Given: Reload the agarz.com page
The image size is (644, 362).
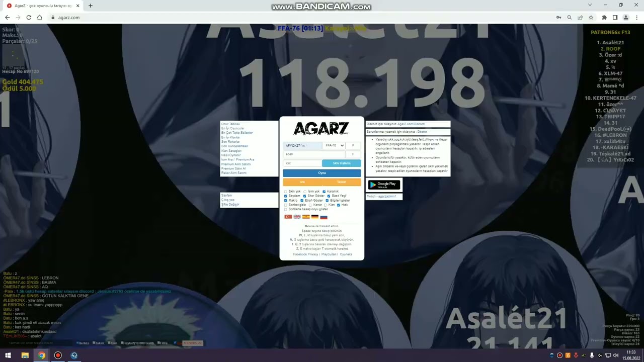Looking at the screenshot, I should click(x=29, y=18).
